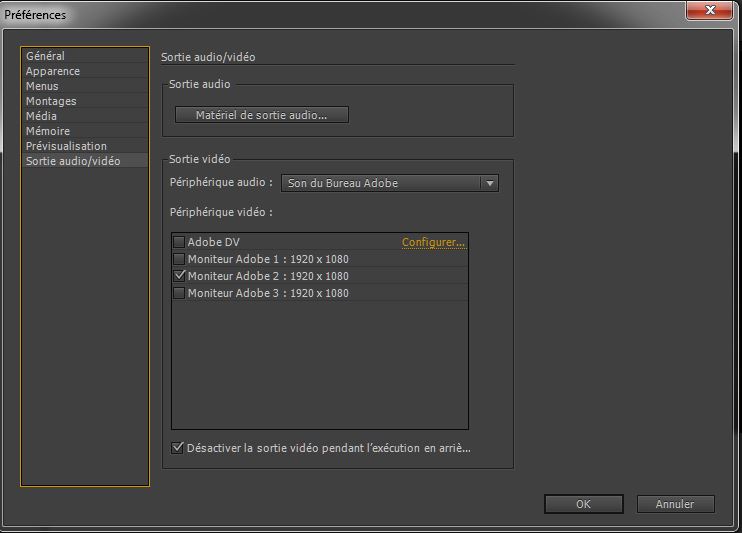The image size is (742, 533).
Task: Select the Général preferences category
Action: pyautogui.click(x=45, y=56)
